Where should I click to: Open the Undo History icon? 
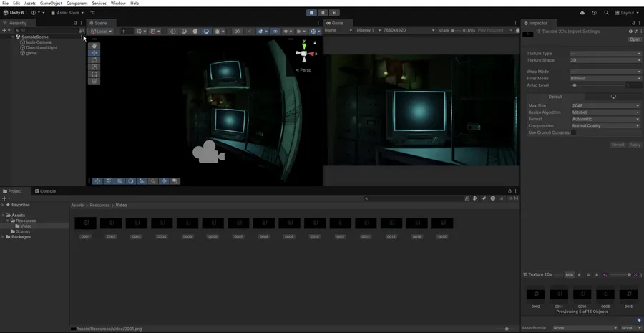click(595, 13)
